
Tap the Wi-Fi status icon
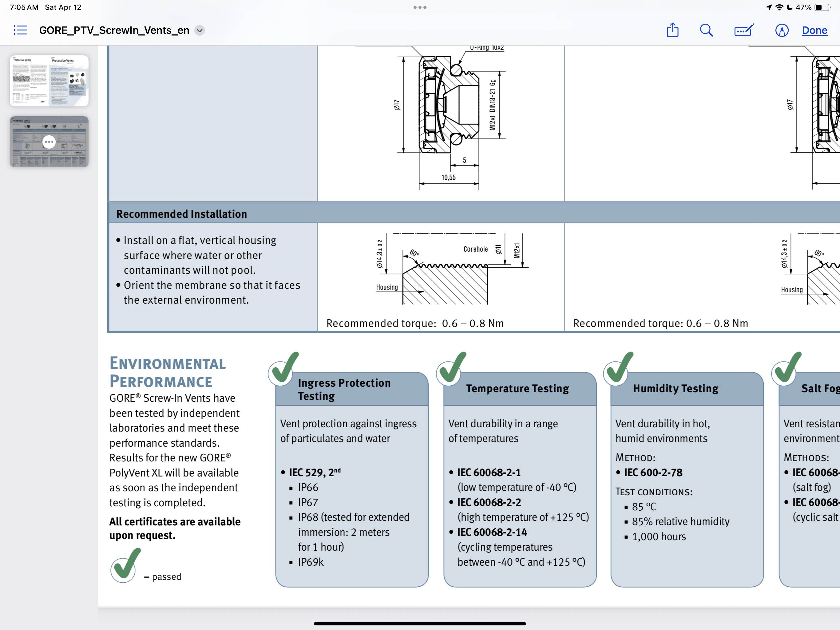779,7
